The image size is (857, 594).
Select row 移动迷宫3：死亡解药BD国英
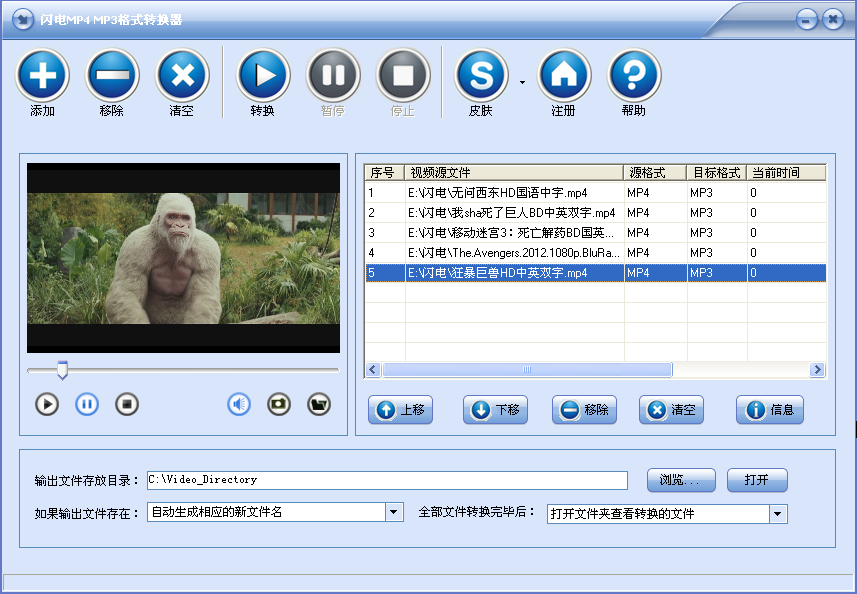595,233
